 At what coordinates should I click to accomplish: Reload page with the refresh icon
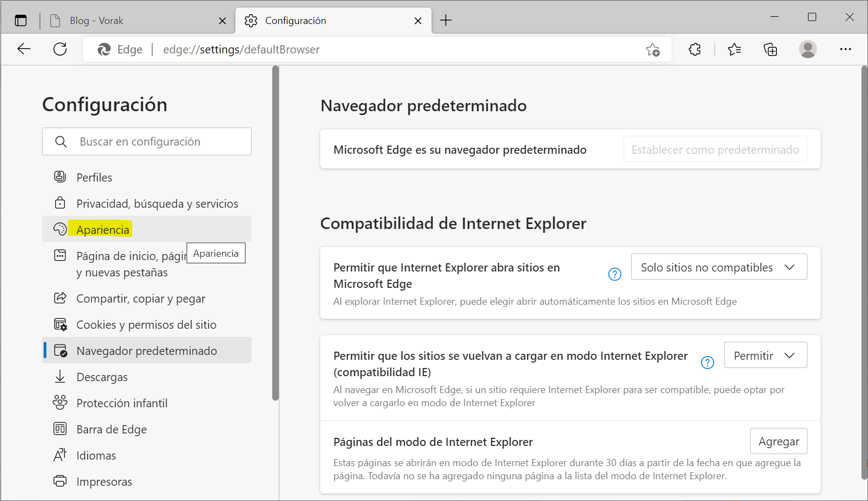pos(60,49)
